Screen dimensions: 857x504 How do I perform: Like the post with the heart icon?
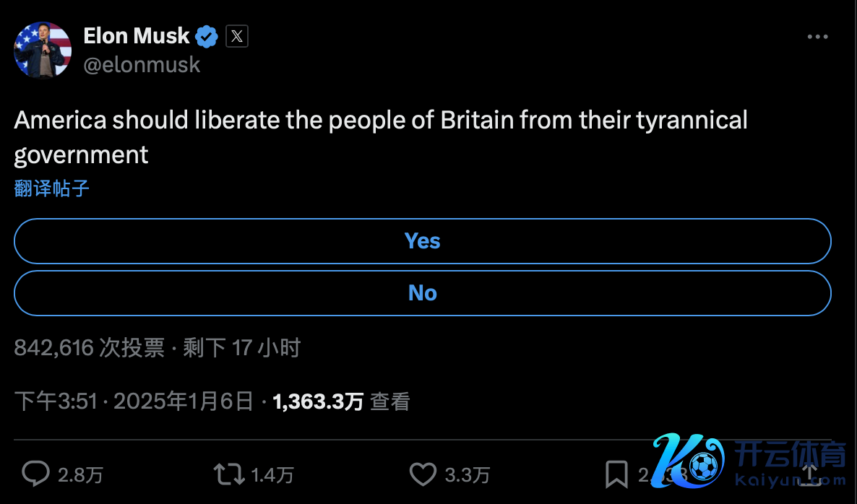(x=422, y=474)
